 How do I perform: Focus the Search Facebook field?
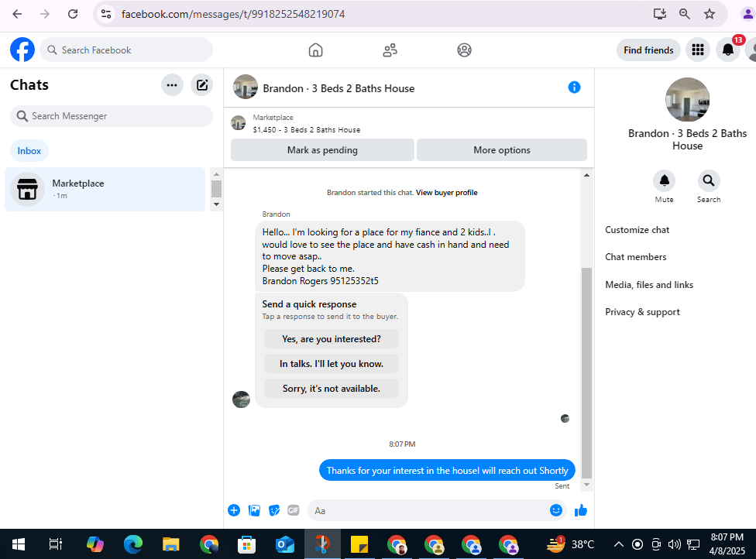pyautogui.click(x=126, y=50)
